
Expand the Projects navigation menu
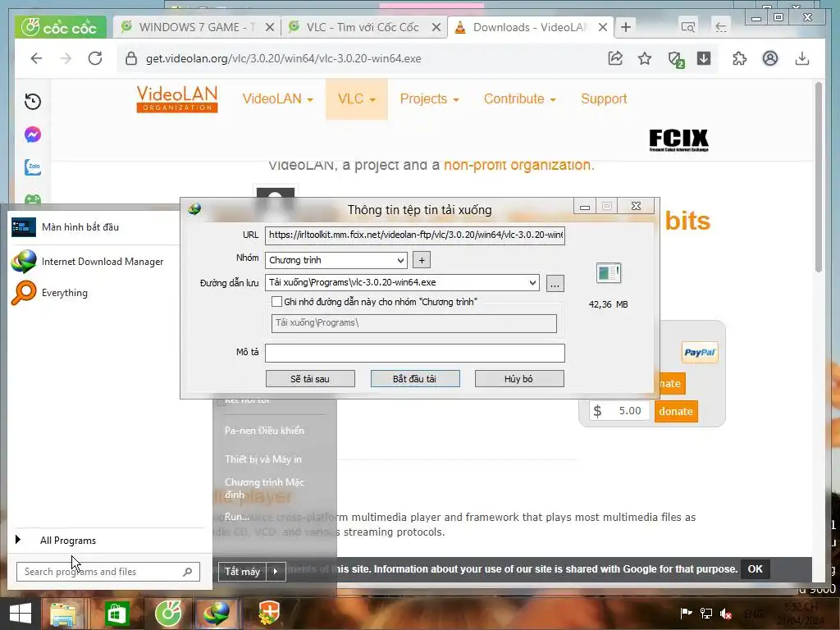tap(429, 99)
